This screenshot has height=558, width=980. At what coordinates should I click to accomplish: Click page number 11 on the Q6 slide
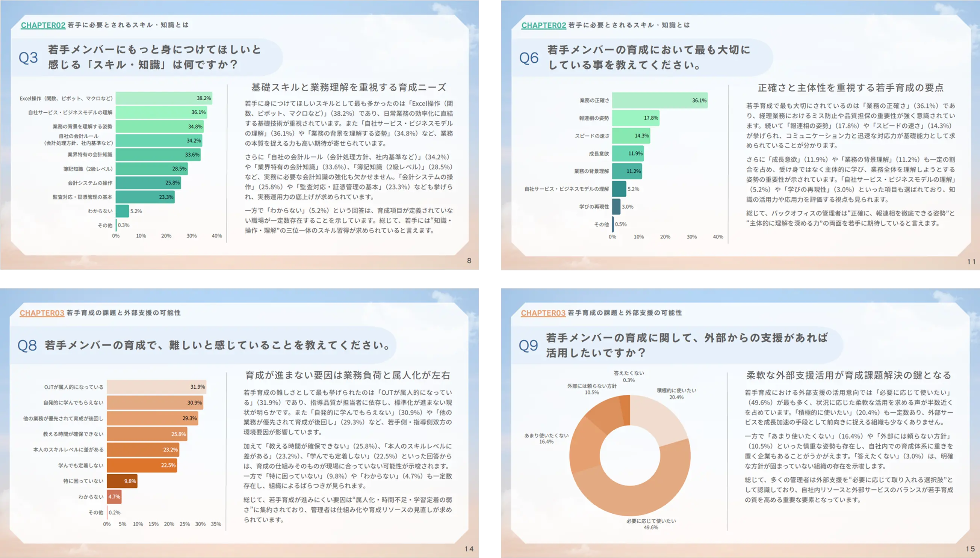pyautogui.click(x=971, y=262)
